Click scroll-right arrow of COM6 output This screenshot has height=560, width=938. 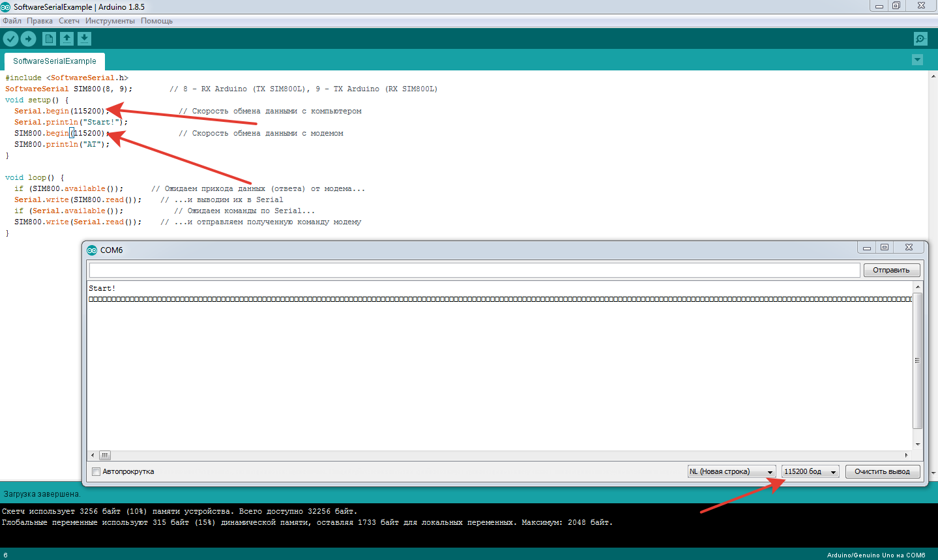[907, 455]
